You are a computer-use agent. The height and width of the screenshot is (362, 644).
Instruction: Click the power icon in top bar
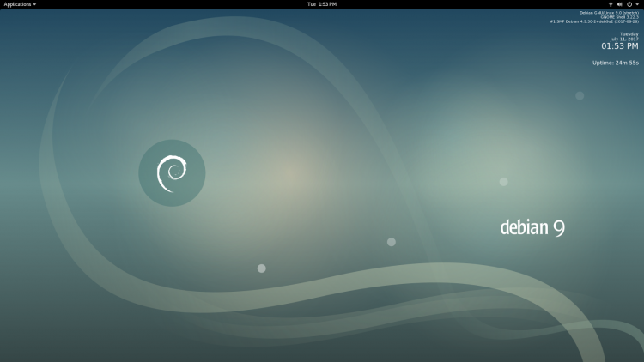click(x=629, y=4)
